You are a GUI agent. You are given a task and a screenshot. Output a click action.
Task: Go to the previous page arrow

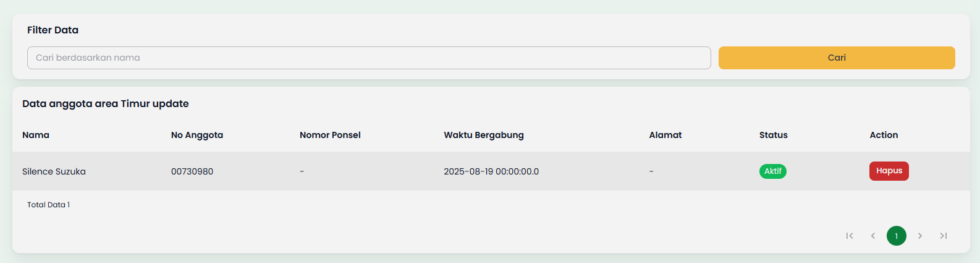[873, 236]
